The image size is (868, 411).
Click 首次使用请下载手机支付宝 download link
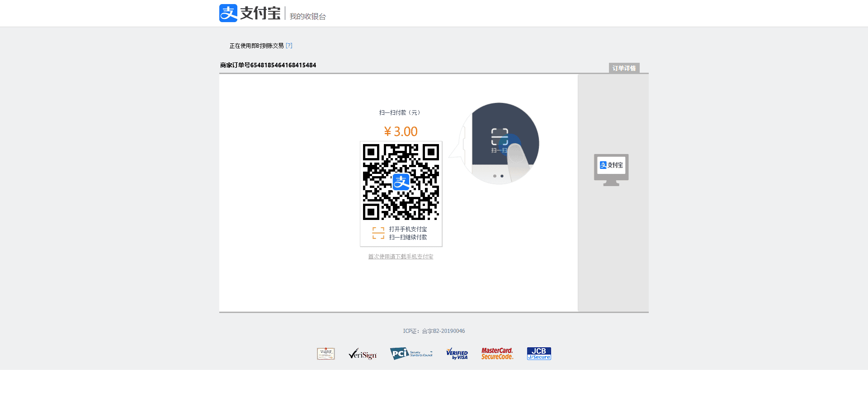[x=401, y=257]
